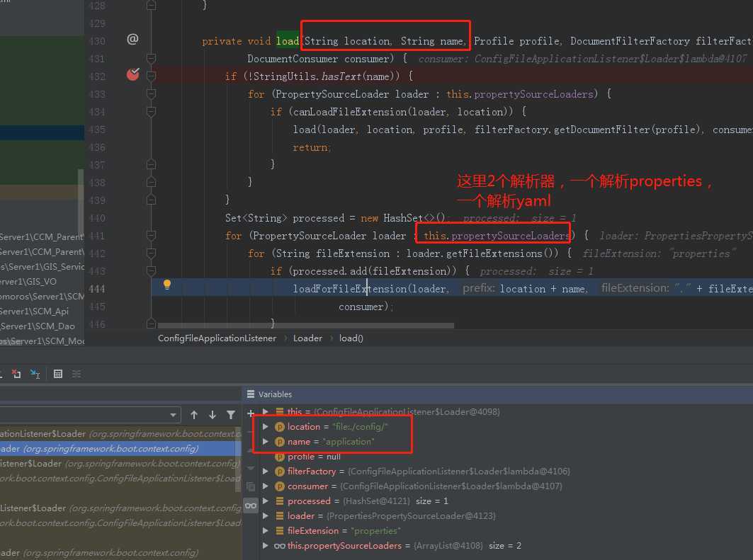The height and width of the screenshot is (560, 753).
Task: Click the Frames list vertical scrollbar
Action: (238, 459)
